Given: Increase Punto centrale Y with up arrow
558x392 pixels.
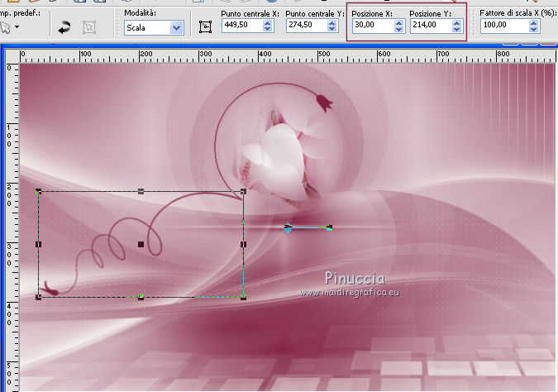Looking at the screenshot, I should tap(332, 22).
